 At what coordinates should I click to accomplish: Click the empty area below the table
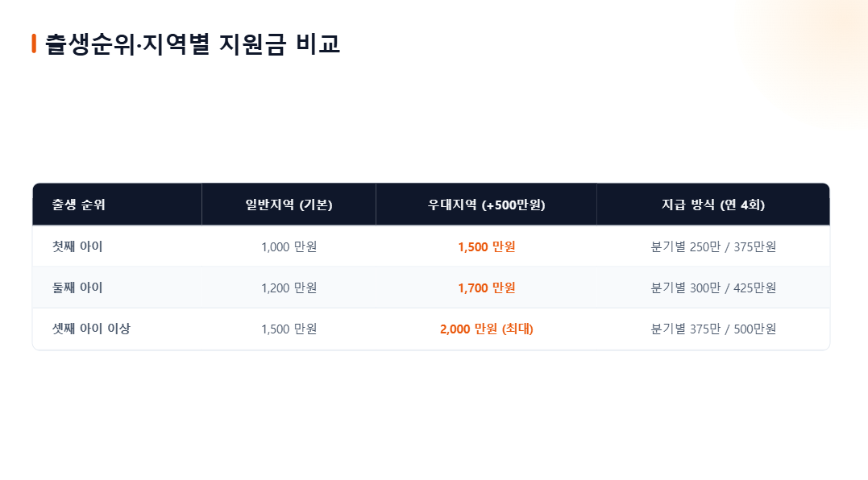point(432,415)
